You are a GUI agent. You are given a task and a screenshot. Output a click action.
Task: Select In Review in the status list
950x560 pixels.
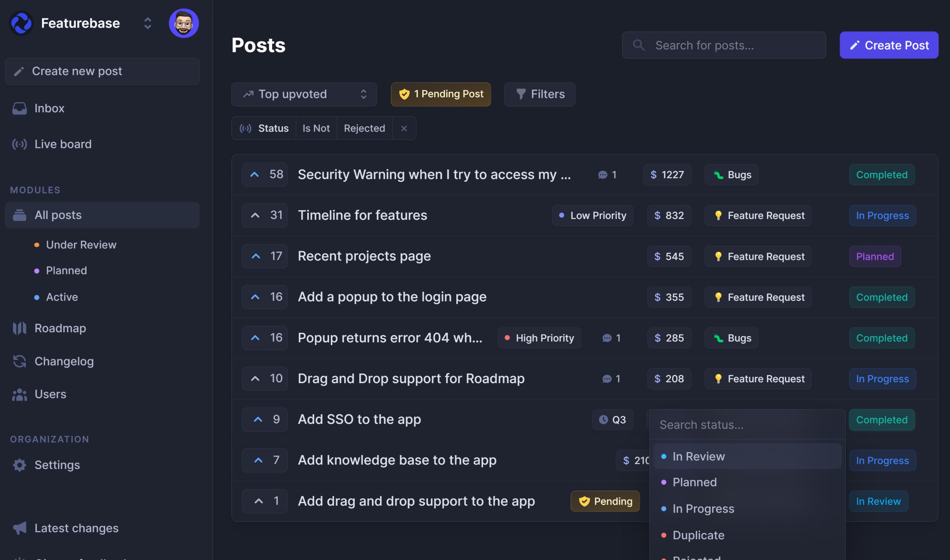point(747,456)
